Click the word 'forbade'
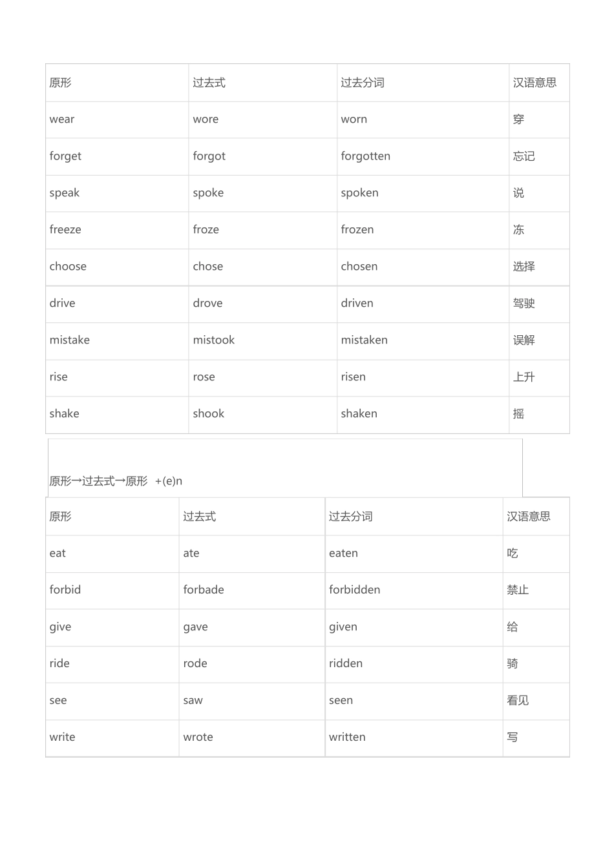614x868 pixels. point(204,590)
